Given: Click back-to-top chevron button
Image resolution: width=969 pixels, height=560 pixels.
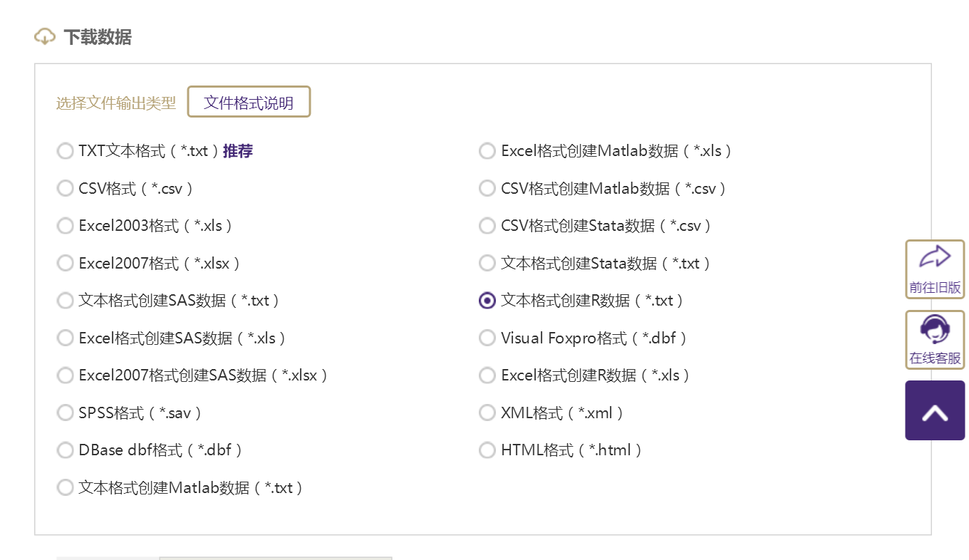Looking at the screenshot, I should coord(935,410).
